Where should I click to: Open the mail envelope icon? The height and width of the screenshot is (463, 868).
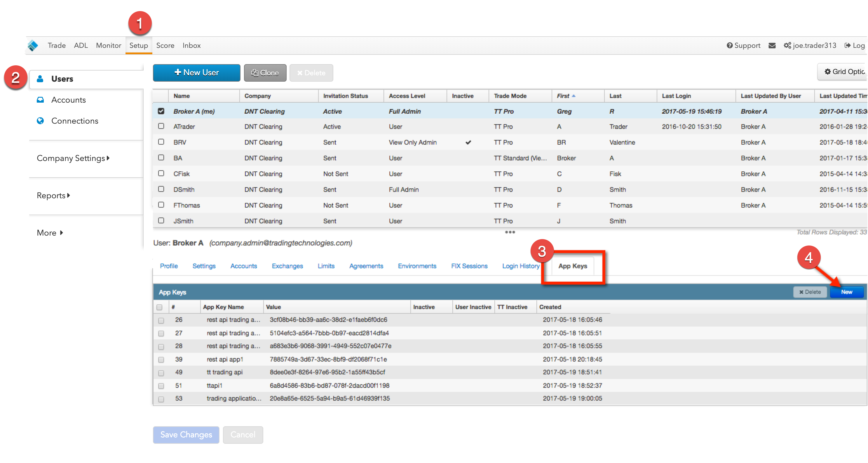[772, 45]
